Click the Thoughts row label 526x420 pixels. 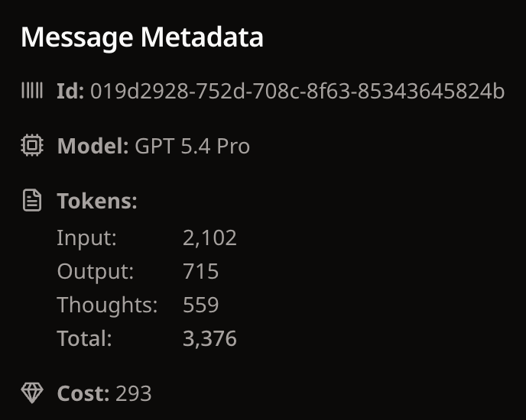point(107,305)
